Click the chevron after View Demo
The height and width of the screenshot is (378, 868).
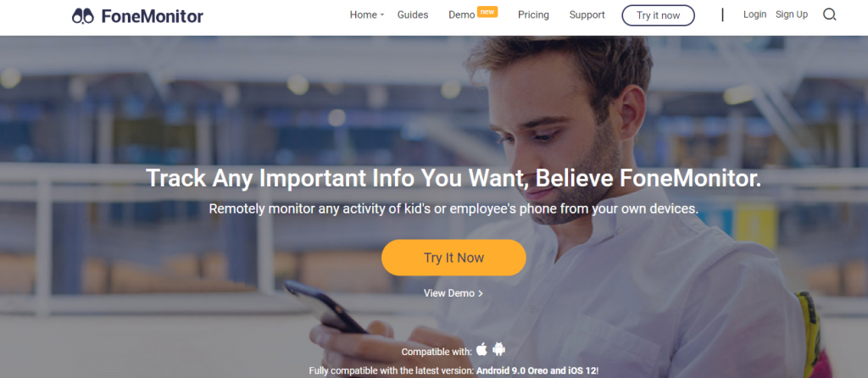[x=481, y=293]
